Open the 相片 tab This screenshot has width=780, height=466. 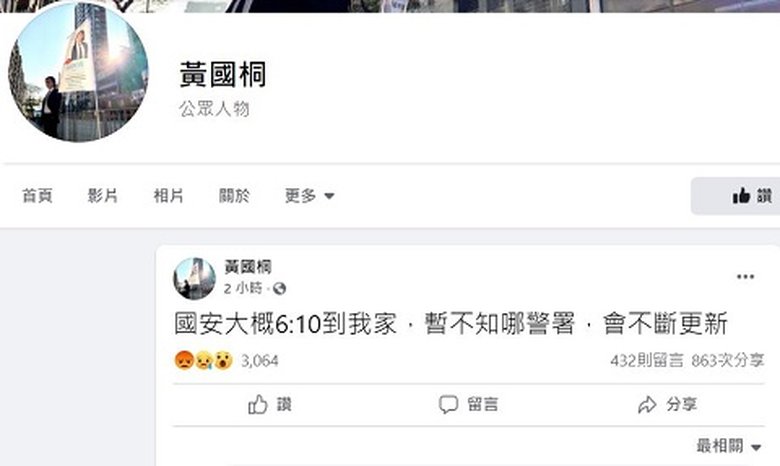[x=168, y=196]
